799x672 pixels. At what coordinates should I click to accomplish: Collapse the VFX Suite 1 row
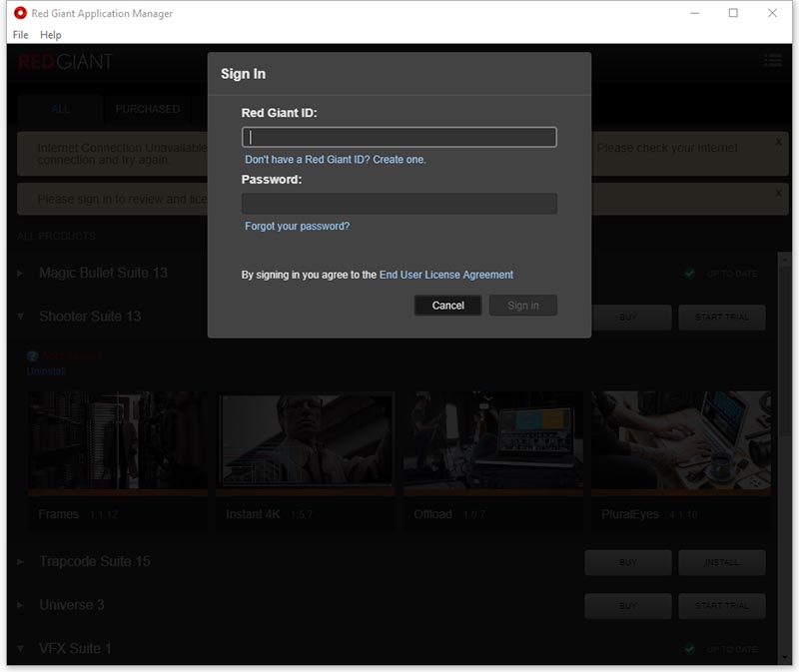point(20,649)
